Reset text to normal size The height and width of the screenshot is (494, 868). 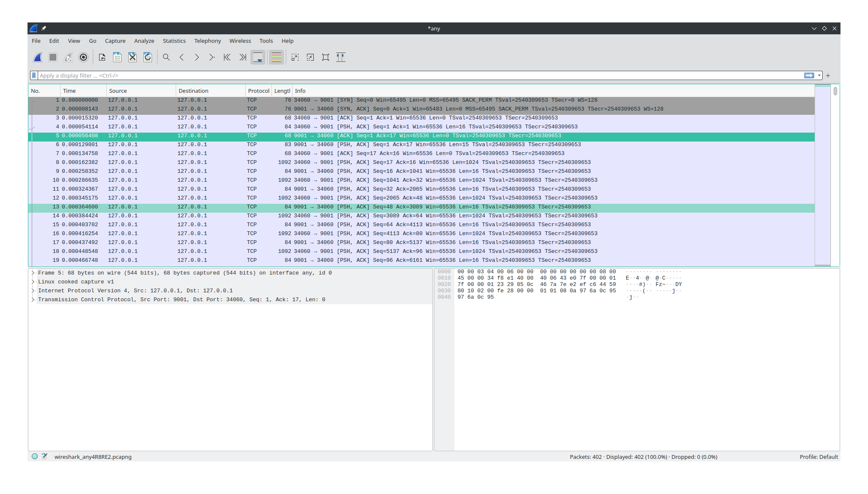[x=326, y=57]
